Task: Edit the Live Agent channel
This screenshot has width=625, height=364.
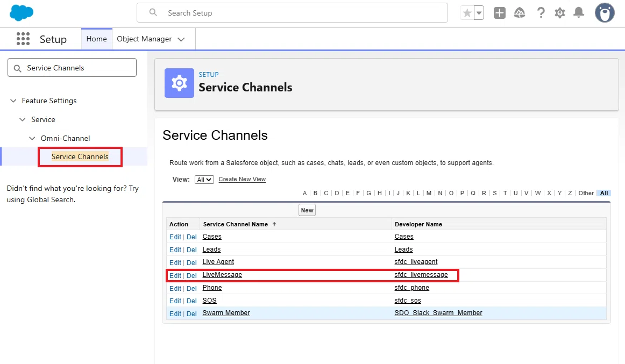Action: point(175,263)
